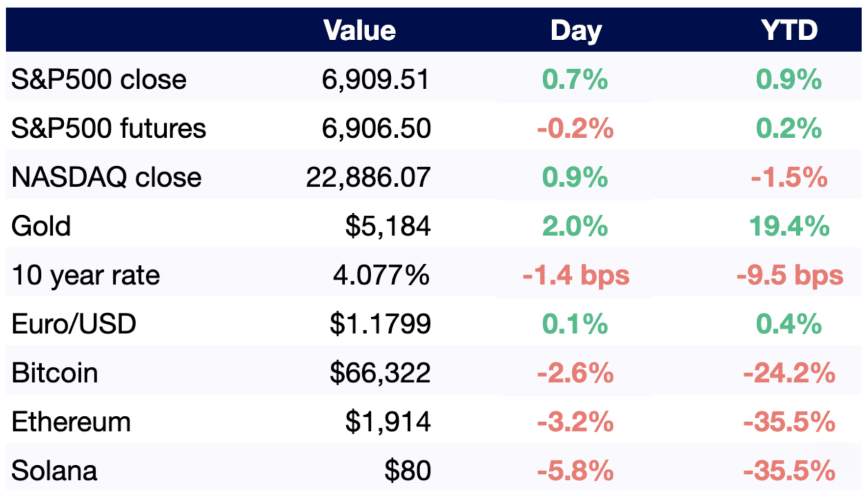This screenshot has height=504, width=867.
Task: Select the Ethereum row label
Action: [x=71, y=422]
